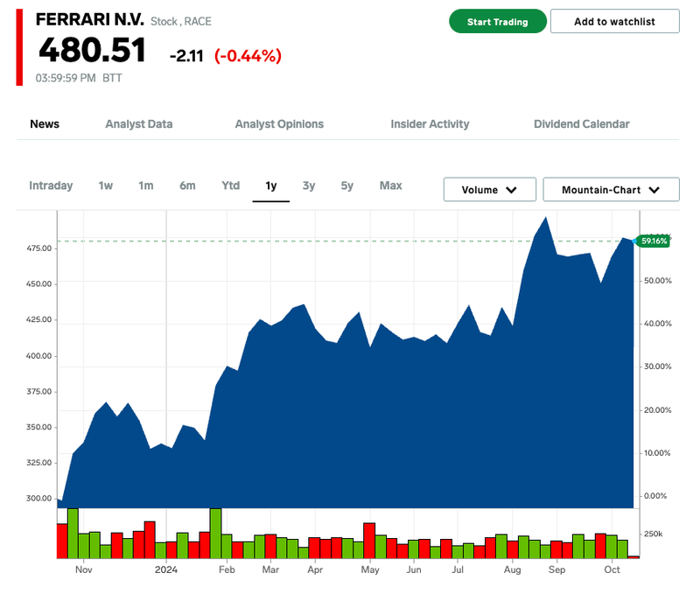Click the 59.16% price marker label

pyautogui.click(x=654, y=241)
